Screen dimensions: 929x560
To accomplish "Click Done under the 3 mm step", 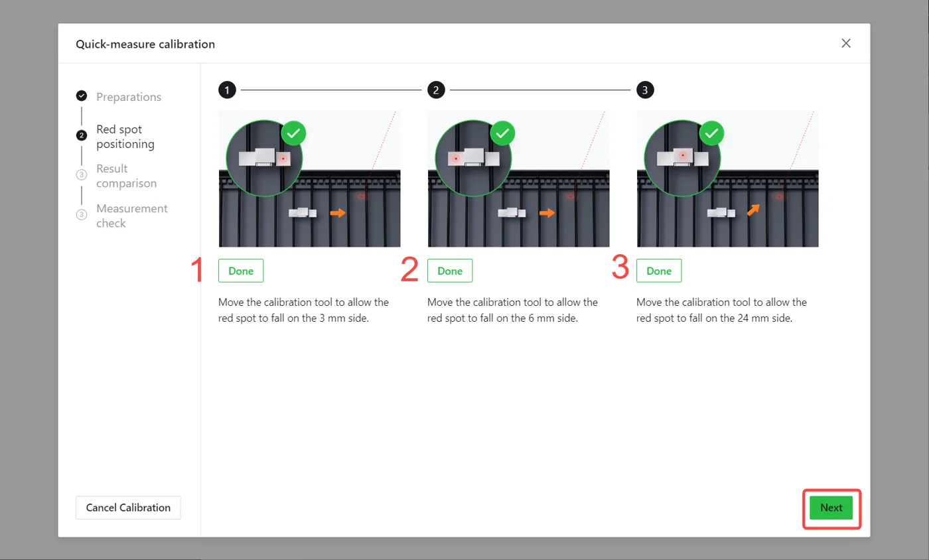I will pyautogui.click(x=241, y=271).
